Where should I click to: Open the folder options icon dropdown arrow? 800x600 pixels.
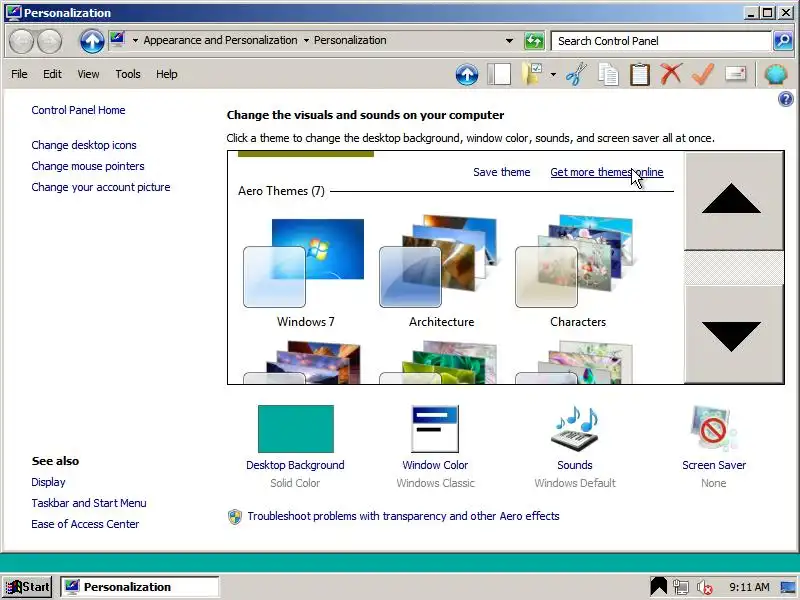[553, 74]
